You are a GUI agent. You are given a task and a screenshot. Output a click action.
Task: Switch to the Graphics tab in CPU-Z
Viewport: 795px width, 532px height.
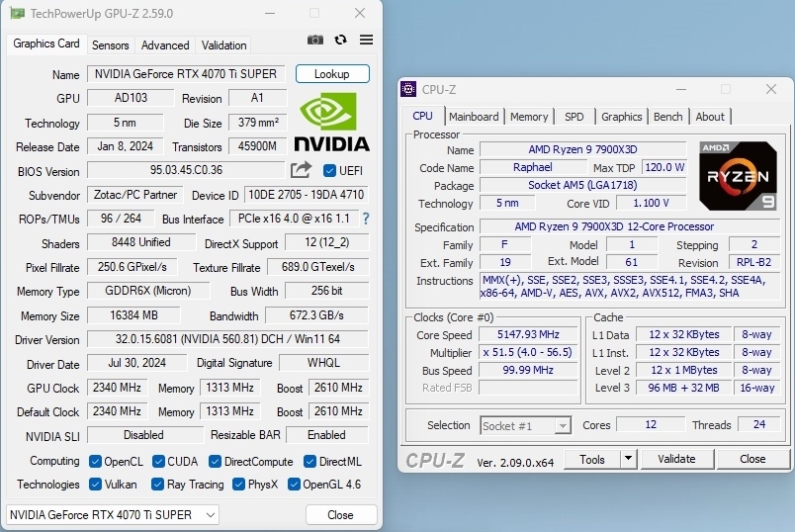(x=622, y=117)
